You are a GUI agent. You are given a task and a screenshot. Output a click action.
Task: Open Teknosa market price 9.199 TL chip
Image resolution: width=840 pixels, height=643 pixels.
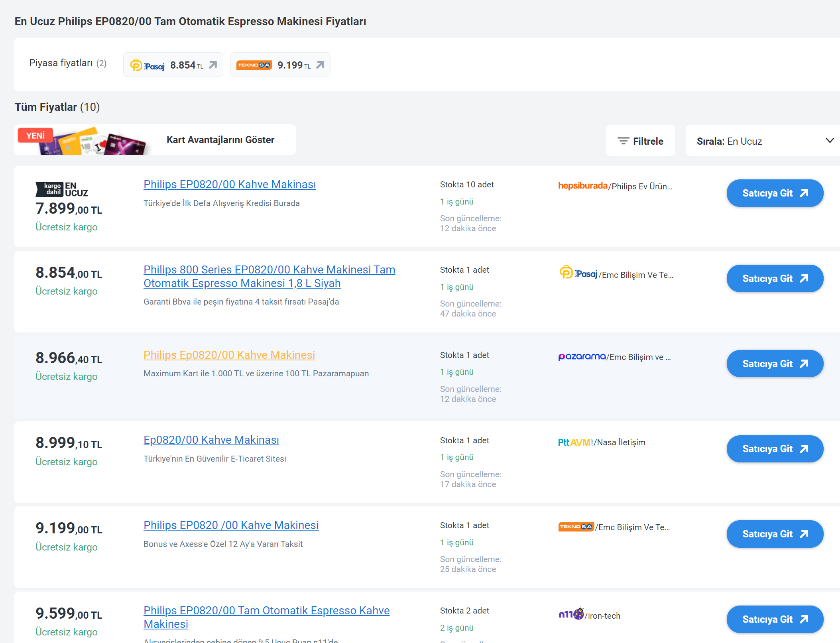280,65
